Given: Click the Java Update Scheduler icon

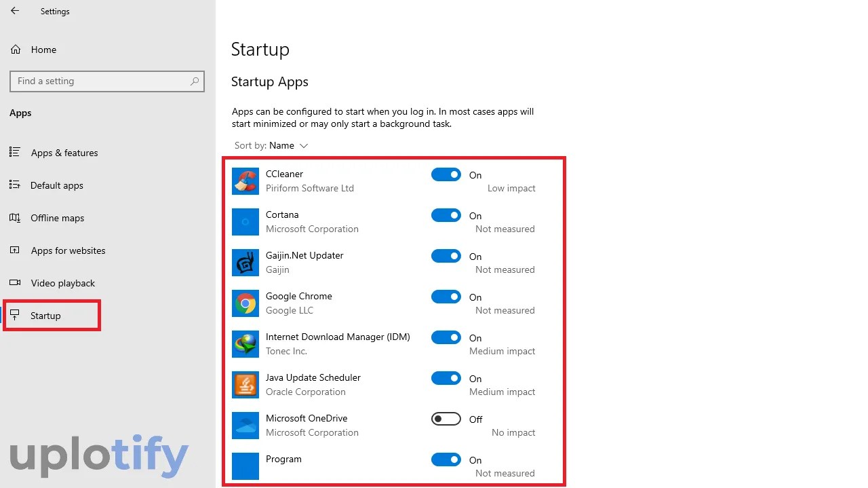Looking at the screenshot, I should pos(245,385).
